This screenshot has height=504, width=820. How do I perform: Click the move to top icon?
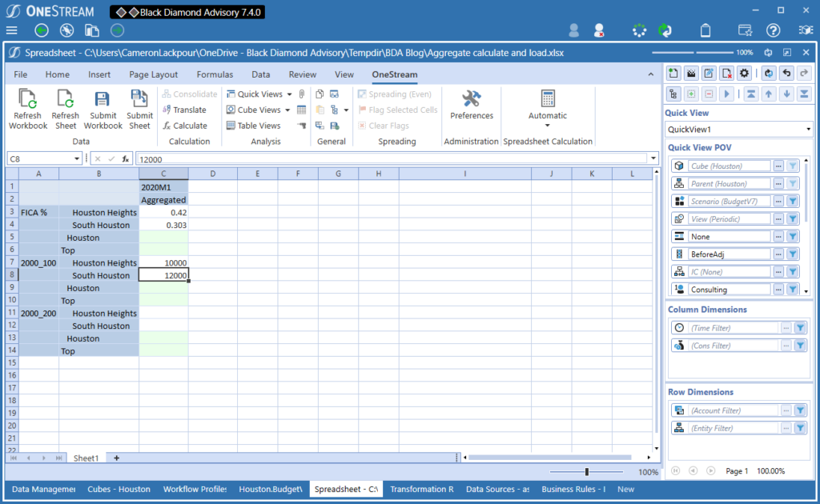[x=751, y=94]
